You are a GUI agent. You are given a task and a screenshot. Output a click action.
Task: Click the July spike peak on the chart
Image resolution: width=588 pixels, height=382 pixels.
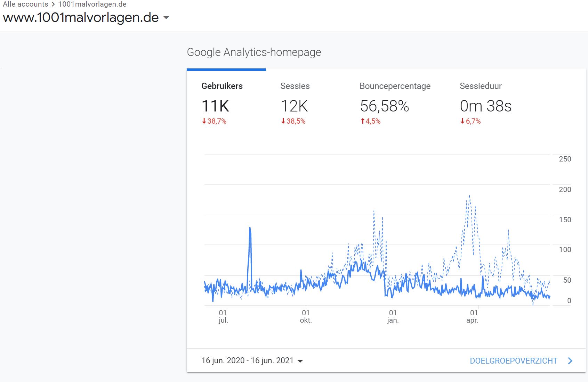(250, 228)
